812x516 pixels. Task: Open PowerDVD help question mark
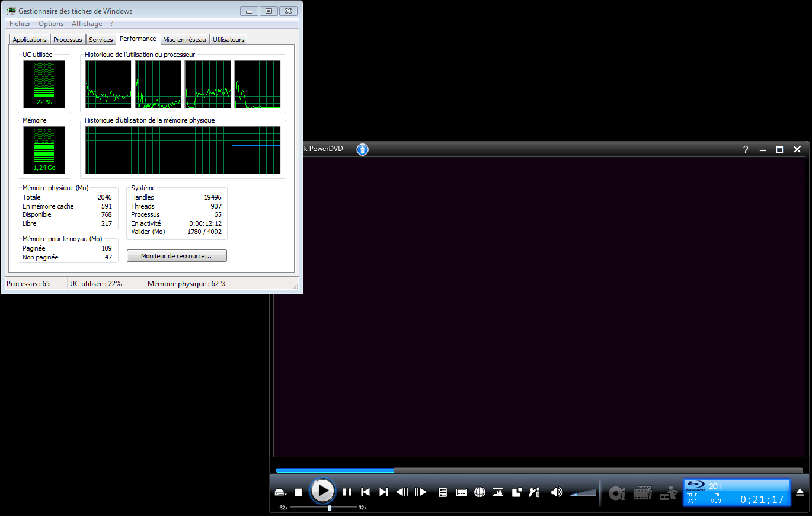[x=746, y=150]
